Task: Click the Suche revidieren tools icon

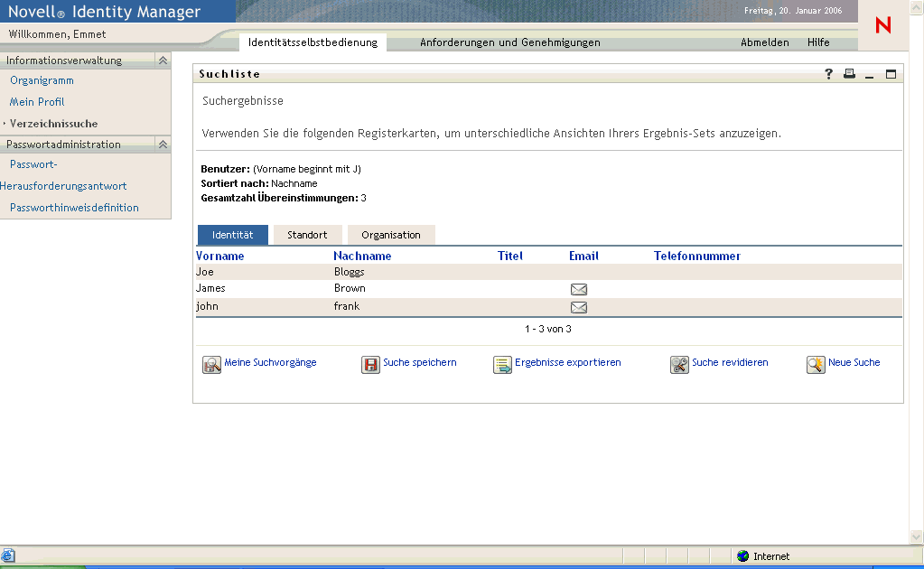Action: click(x=679, y=365)
